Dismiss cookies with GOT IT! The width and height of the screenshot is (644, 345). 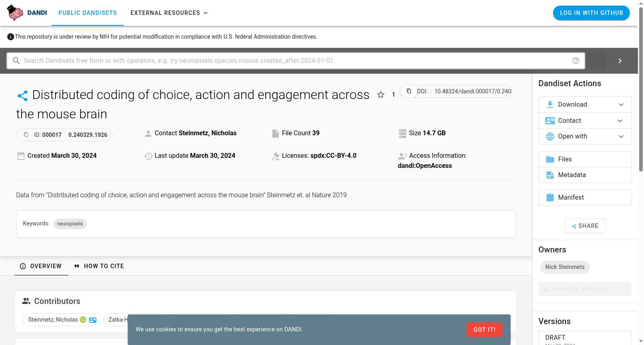(x=485, y=330)
